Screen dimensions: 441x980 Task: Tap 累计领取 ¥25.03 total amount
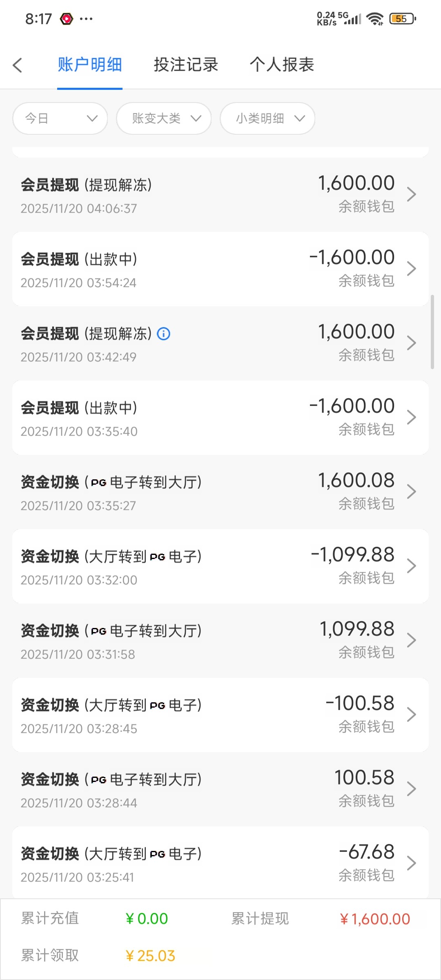[150, 956]
